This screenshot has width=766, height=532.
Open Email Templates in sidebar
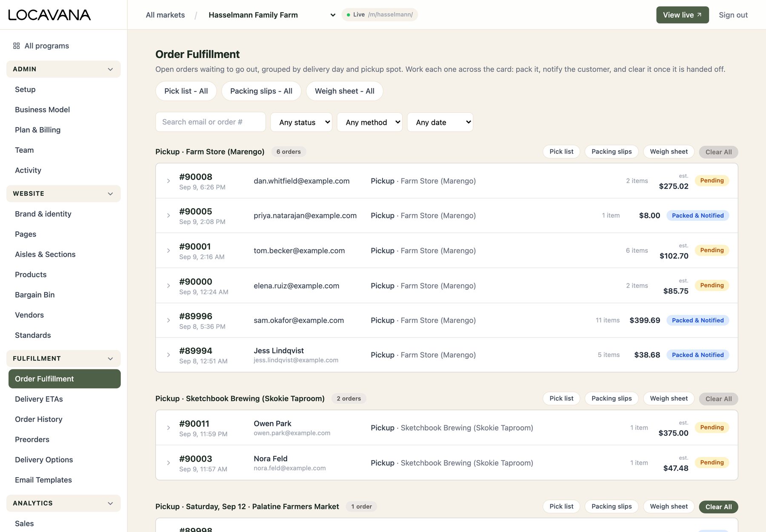43,480
